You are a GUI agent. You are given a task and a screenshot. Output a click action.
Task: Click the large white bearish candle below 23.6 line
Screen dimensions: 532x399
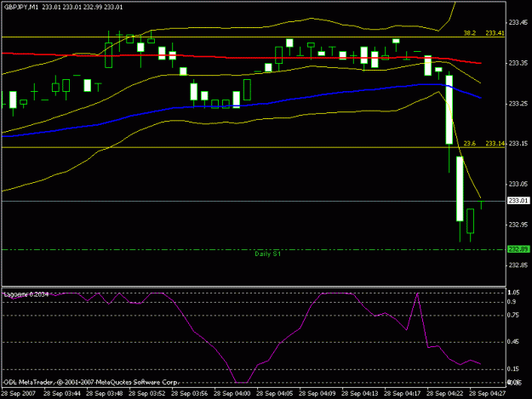pos(460,189)
